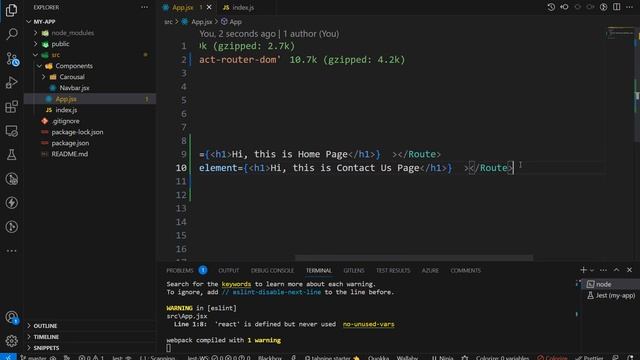Screen dimensions: 640x360
Task: Select the App.jsx editor tab
Action: coord(182,7)
